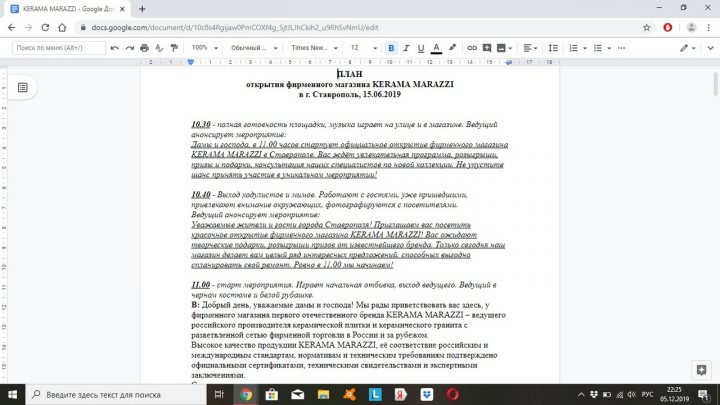This screenshot has height=405, width=720.
Task: Click the ПЛАН document heading
Action: pos(350,74)
